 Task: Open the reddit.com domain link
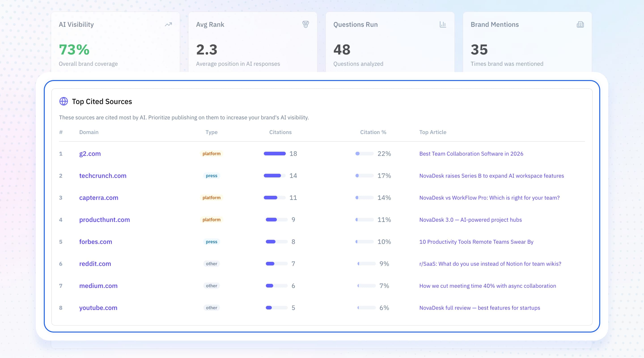[x=95, y=264]
